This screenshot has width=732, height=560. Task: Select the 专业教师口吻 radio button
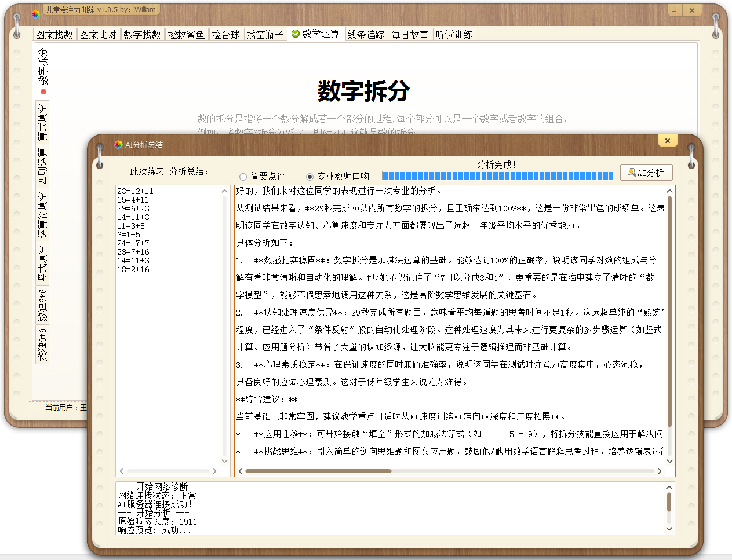point(311,177)
